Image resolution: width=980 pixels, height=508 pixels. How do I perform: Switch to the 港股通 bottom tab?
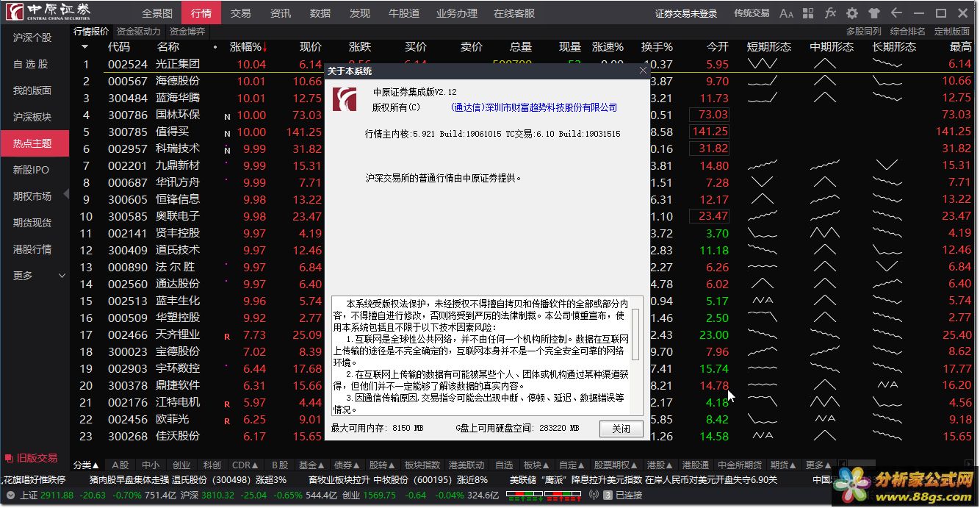[x=695, y=465]
